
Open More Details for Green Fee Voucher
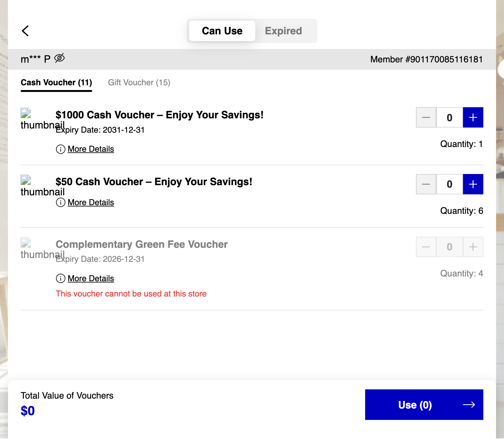(91, 278)
